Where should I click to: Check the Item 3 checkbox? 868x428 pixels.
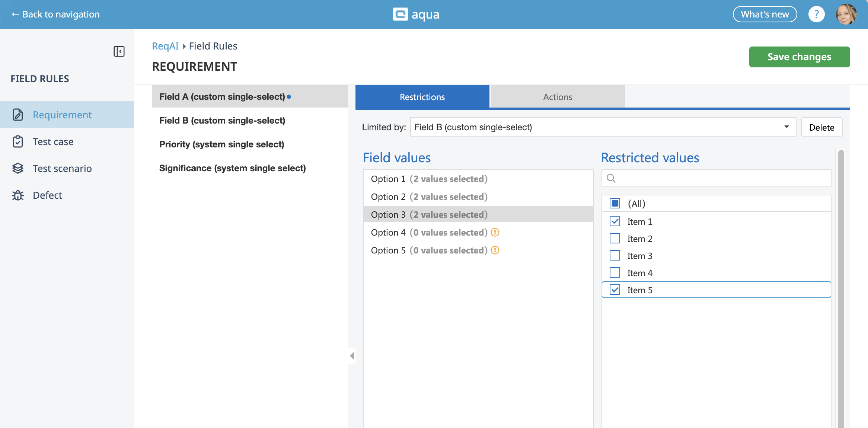[x=615, y=256]
